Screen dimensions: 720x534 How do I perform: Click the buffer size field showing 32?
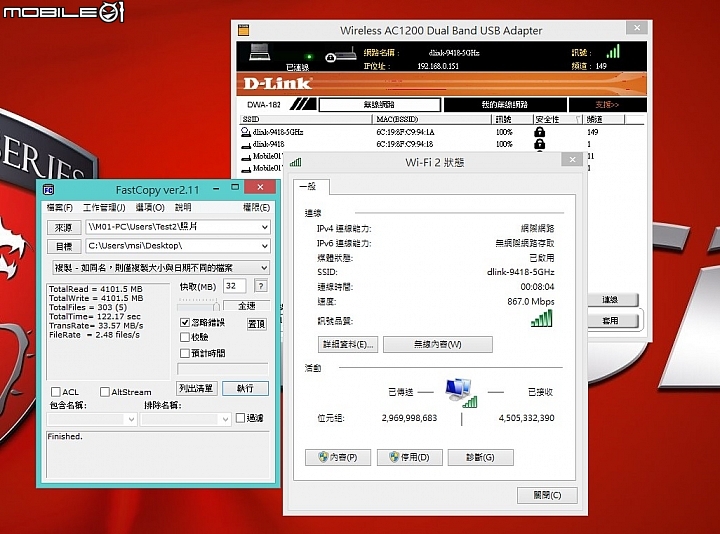(x=234, y=286)
